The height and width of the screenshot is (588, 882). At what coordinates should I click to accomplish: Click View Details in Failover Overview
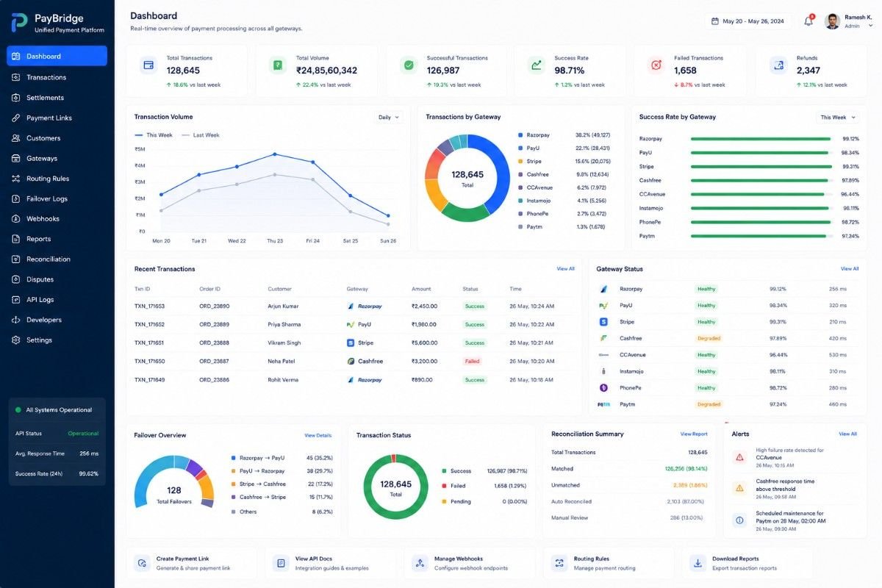(x=318, y=435)
